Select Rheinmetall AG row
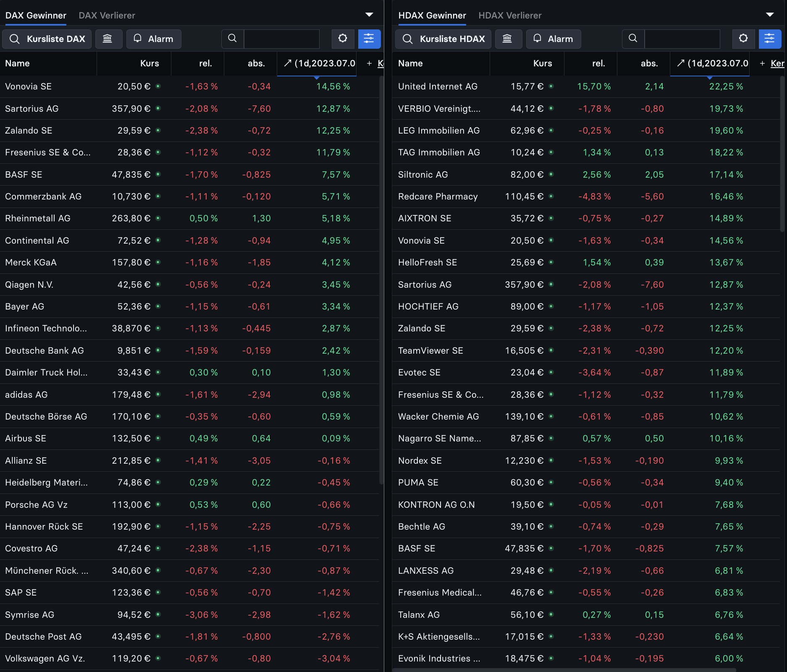This screenshot has height=672, width=787. 189,218
